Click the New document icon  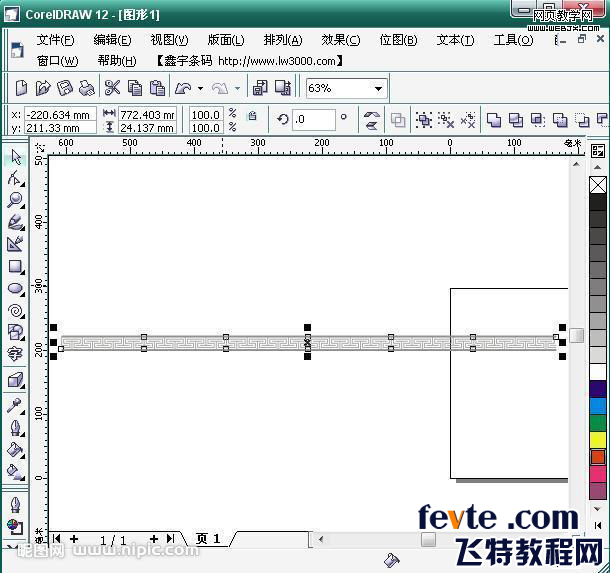coord(21,88)
